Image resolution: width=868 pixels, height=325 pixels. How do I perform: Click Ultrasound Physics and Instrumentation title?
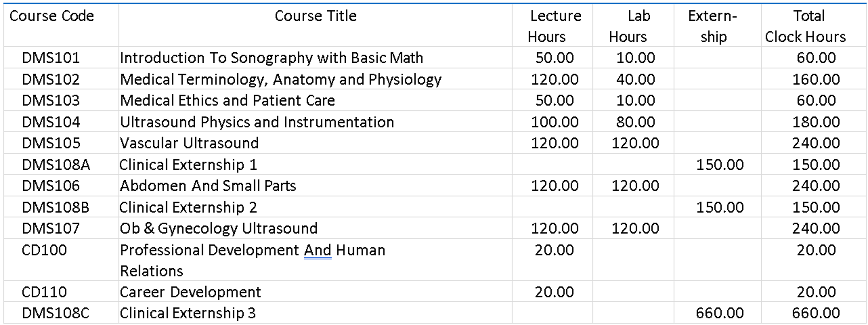click(257, 123)
